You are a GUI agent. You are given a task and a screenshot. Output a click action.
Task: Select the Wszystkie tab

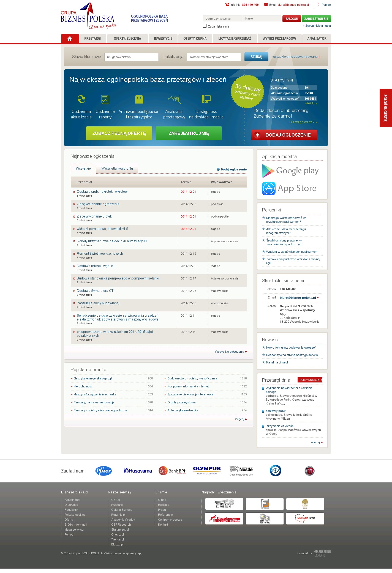83,169
